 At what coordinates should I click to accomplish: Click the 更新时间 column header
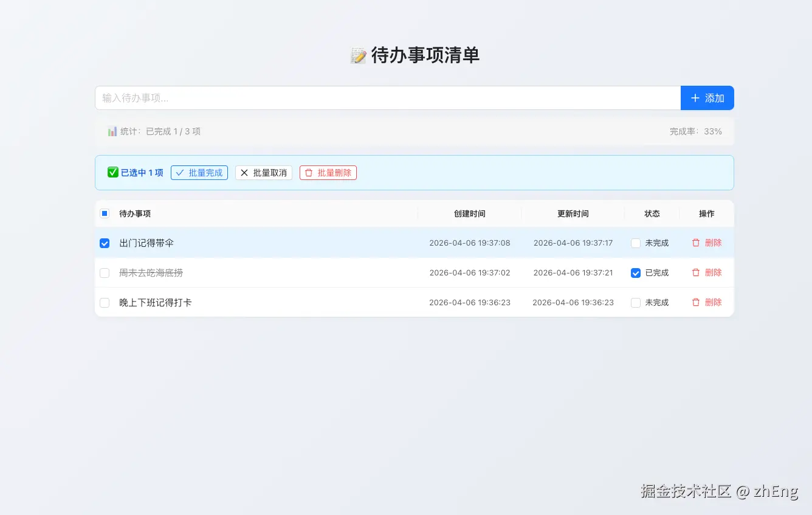click(573, 213)
